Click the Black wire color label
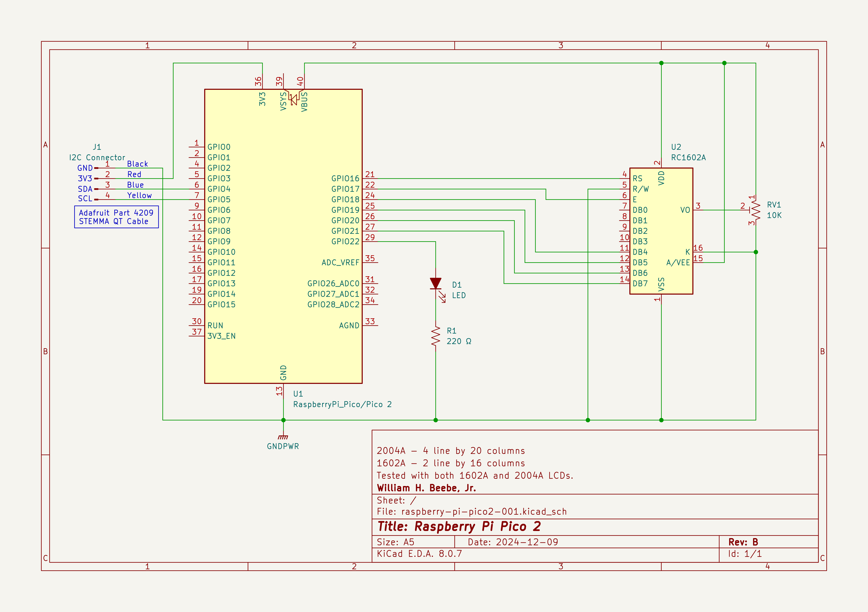Image resolution: width=868 pixels, height=612 pixels. click(137, 164)
